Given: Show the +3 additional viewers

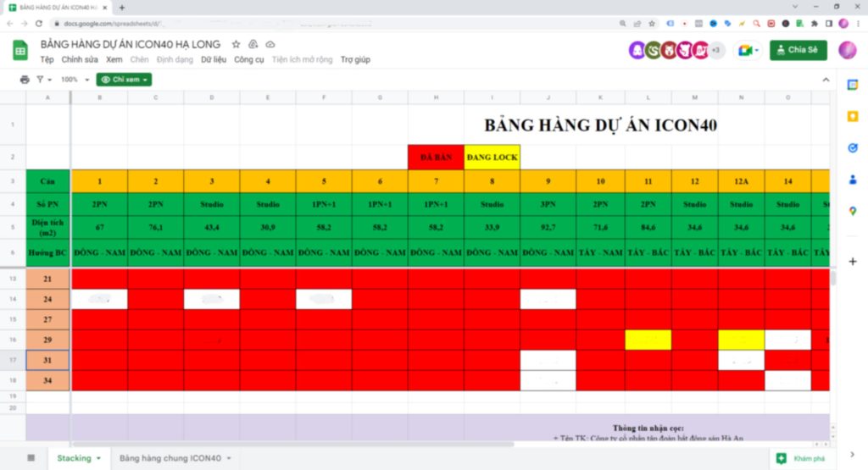Looking at the screenshot, I should [x=715, y=50].
